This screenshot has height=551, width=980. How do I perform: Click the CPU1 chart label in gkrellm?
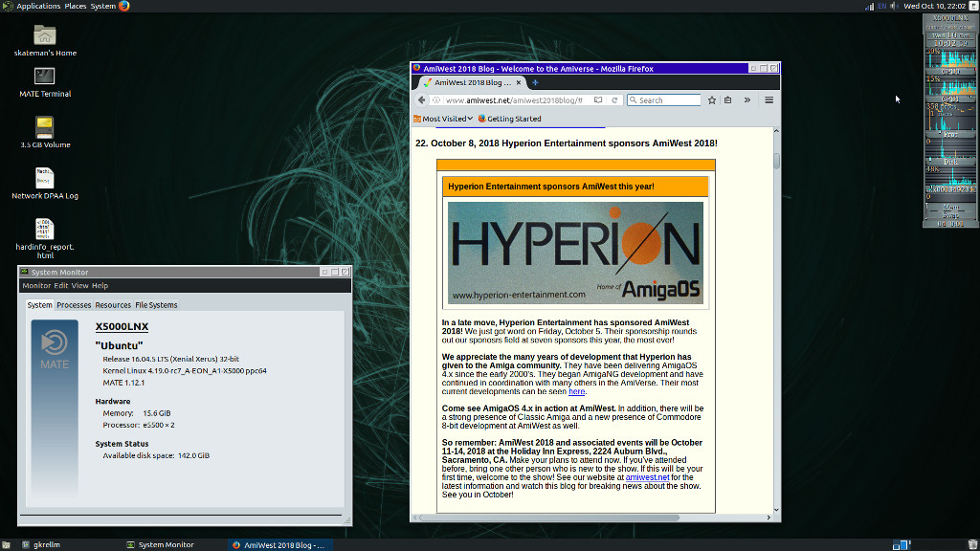[950, 99]
